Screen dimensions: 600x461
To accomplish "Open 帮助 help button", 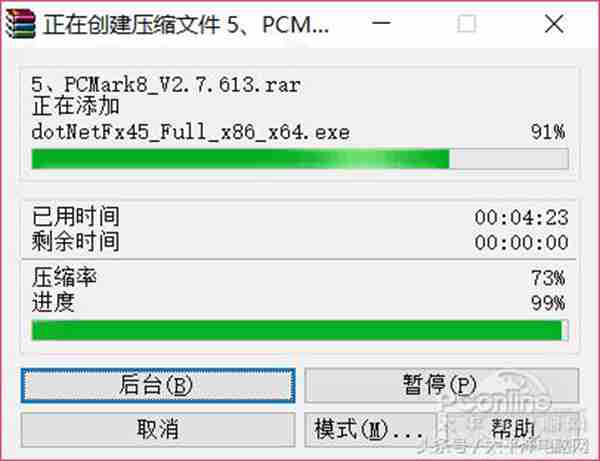I will 513,430.
